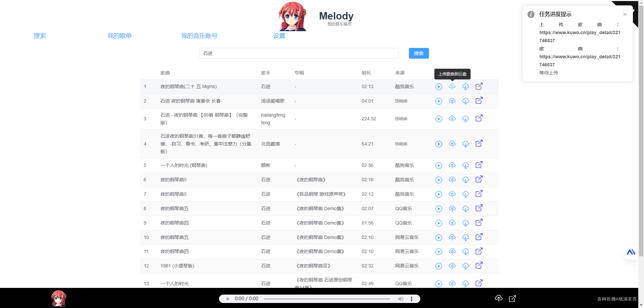Click the avatar thumbnail in bottom player bar
The width and height of the screenshot is (644, 308).
click(59, 298)
